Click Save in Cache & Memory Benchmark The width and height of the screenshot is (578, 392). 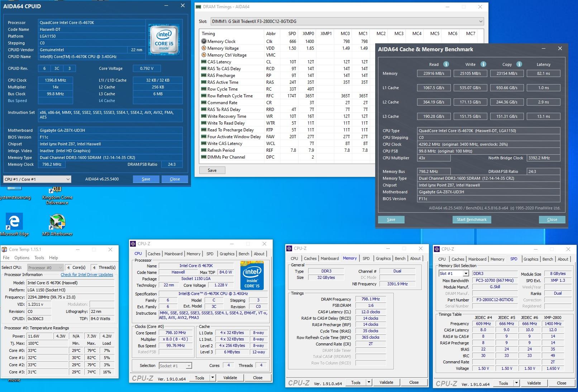[391, 219]
